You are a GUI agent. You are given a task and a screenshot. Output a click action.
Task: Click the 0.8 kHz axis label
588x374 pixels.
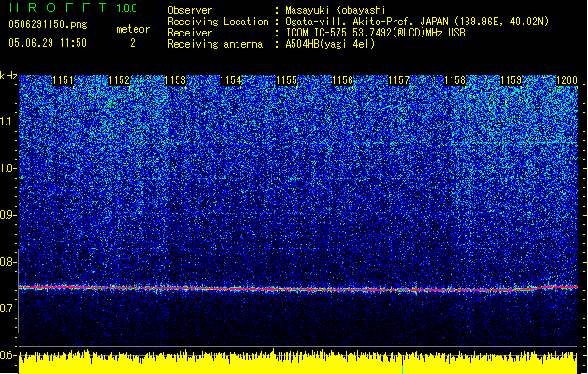coord(8,262)
